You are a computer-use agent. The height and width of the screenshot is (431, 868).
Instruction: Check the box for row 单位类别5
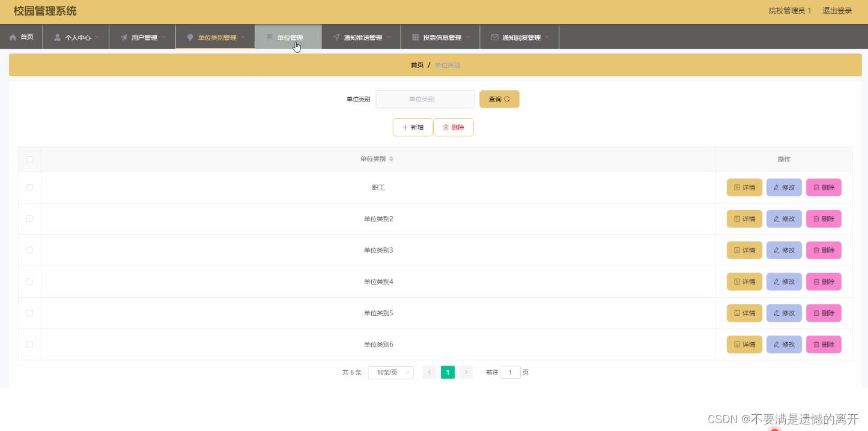(29, 313)
